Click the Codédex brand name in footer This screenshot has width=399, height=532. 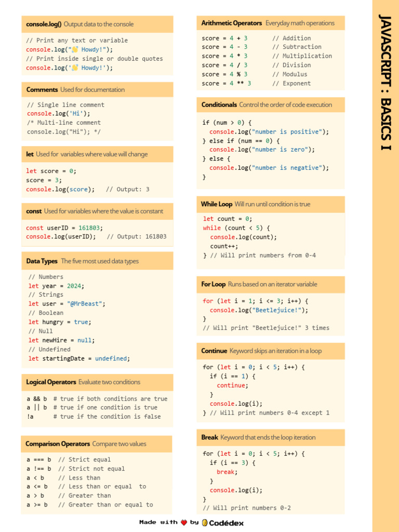[227, 523]
